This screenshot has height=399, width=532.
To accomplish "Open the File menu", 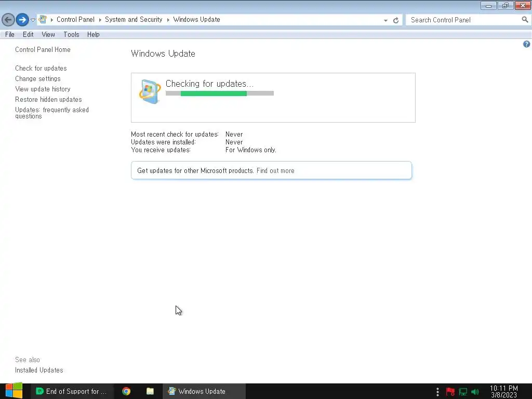I will coord(9,34).
